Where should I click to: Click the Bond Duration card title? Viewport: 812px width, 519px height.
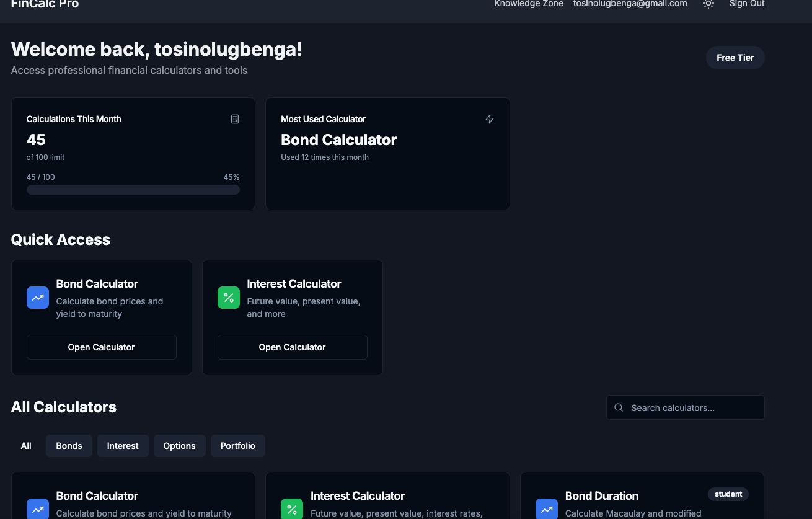tap(602, 496)
